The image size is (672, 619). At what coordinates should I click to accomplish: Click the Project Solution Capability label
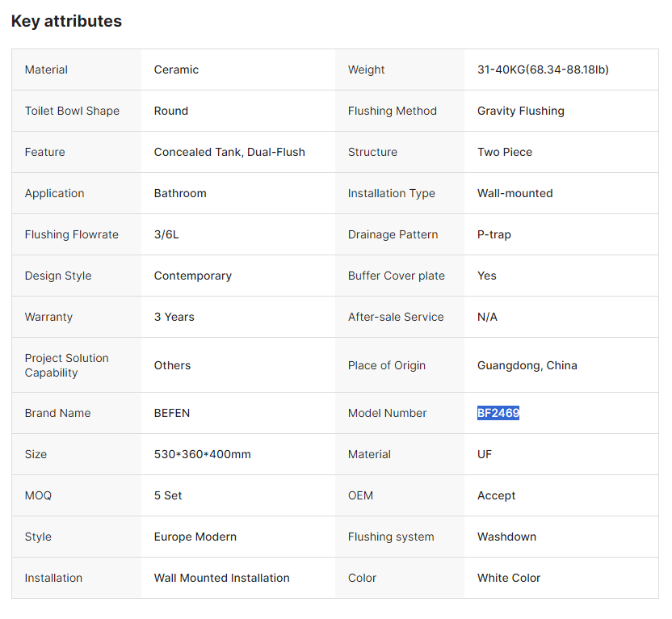(x=66, y=365)
